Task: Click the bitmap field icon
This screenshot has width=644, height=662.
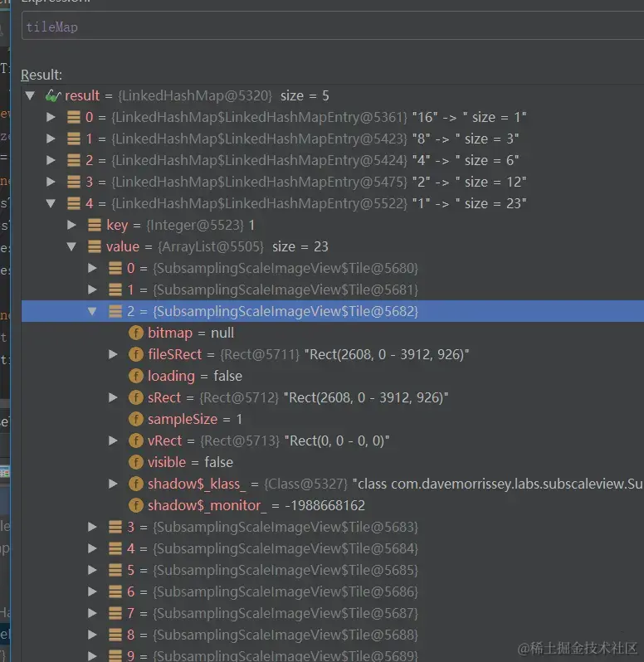Action: click(136, 333)
